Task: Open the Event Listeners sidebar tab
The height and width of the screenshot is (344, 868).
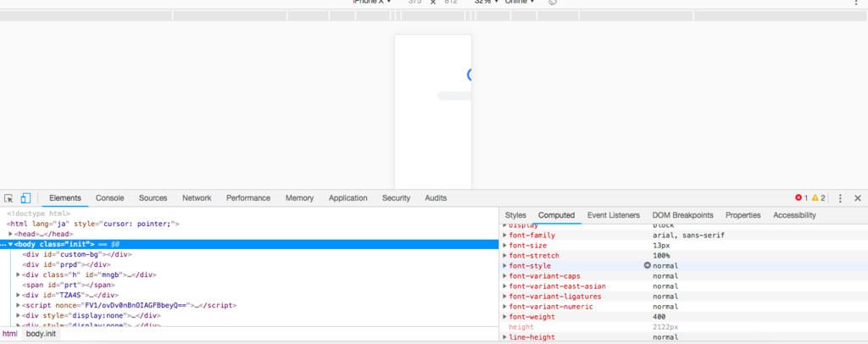Action: [614, 215]
